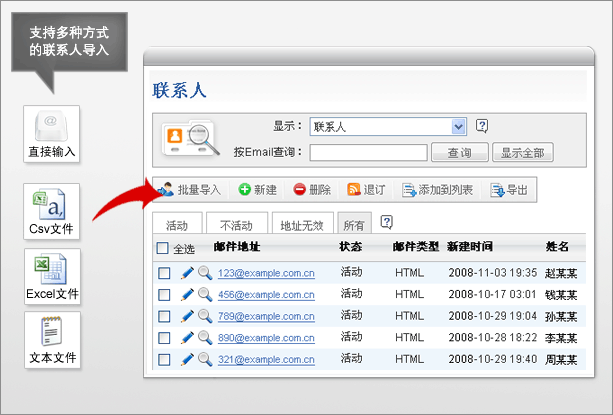
Task: Check the box for 789@example.com.cn
Action: 164,316
